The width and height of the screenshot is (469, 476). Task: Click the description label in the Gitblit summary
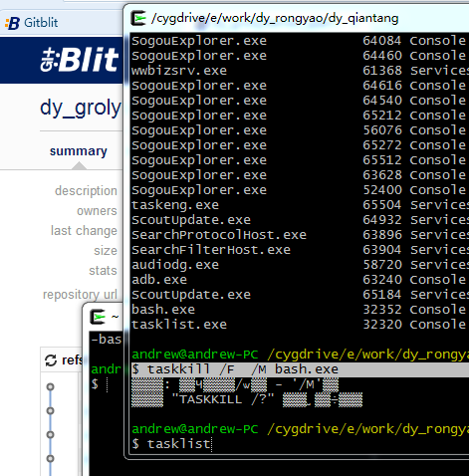86,191
